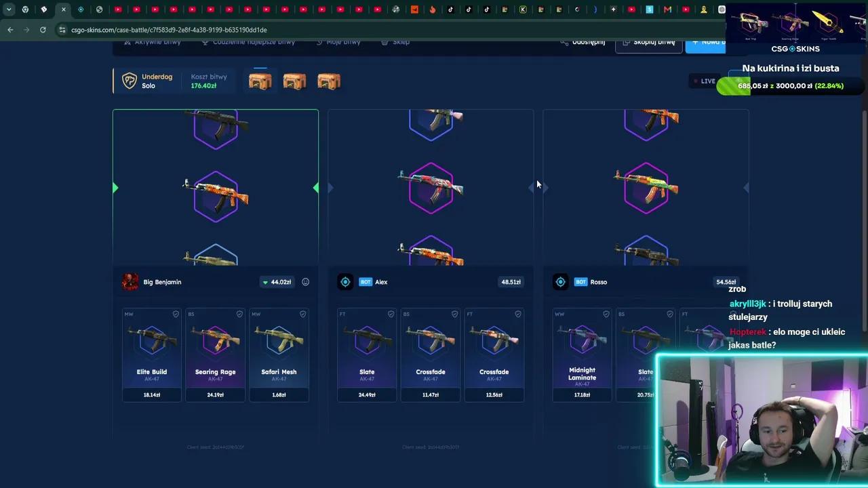Viewport: 868px width, 488px height.
Task: Click the 1.68zł price on Safari Mesh
Action: click(x=279, y=394)
